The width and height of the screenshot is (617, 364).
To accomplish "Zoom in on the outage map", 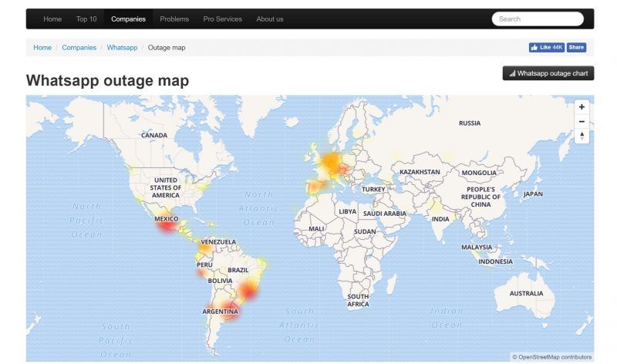I will pos(582,107).
